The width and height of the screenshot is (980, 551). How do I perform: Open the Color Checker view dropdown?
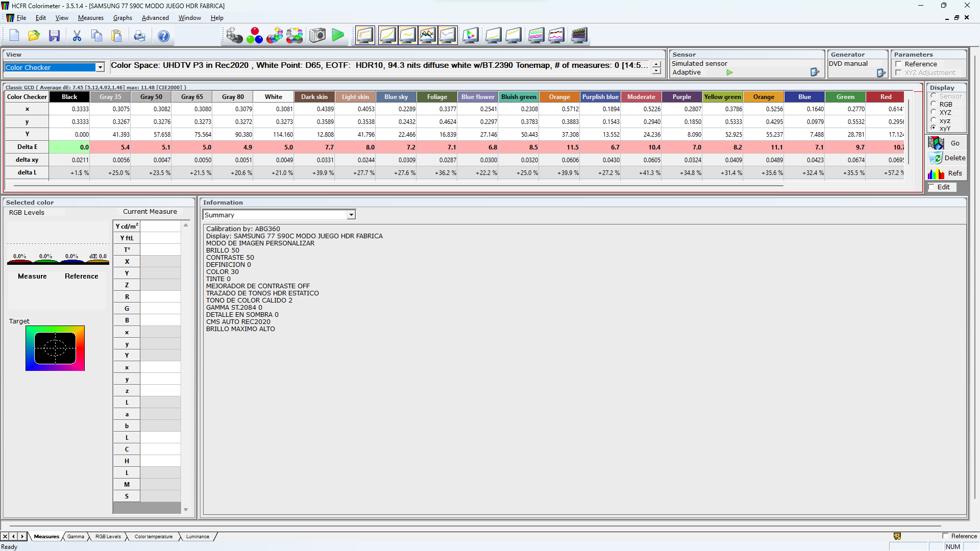(x=100, y=67)
